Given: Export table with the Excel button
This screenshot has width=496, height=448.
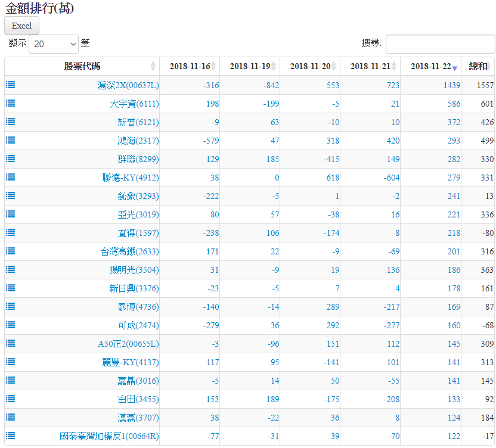Looking at the screenshot, I should coord(22,26).
